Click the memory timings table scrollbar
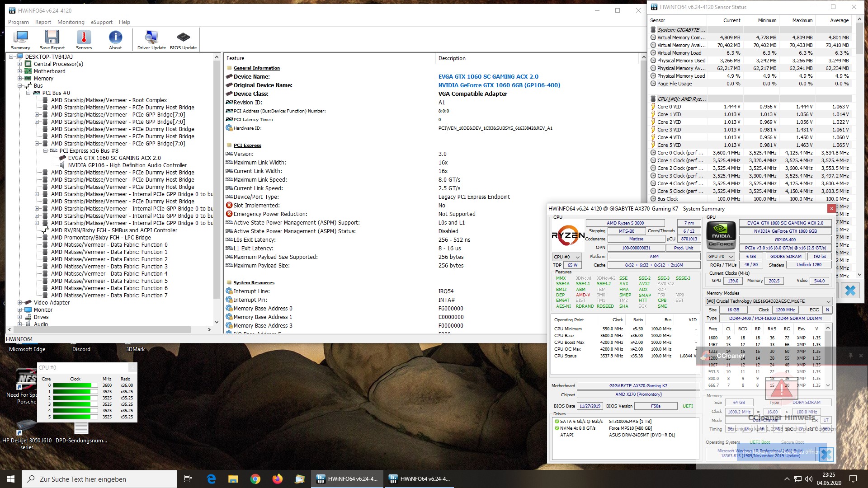Screen dimensions: 868x488 coord(828,357)
